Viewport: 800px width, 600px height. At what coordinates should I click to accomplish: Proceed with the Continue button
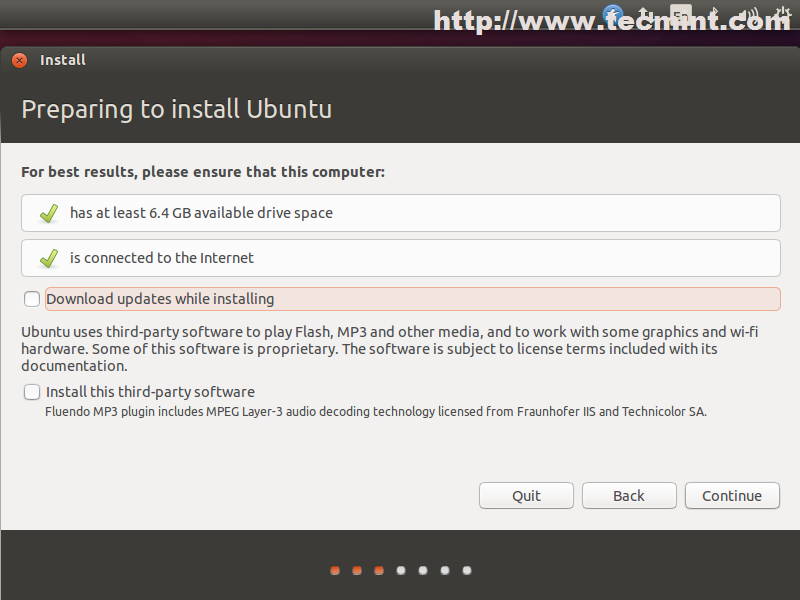pyautogui.click(x=732, y=496)
